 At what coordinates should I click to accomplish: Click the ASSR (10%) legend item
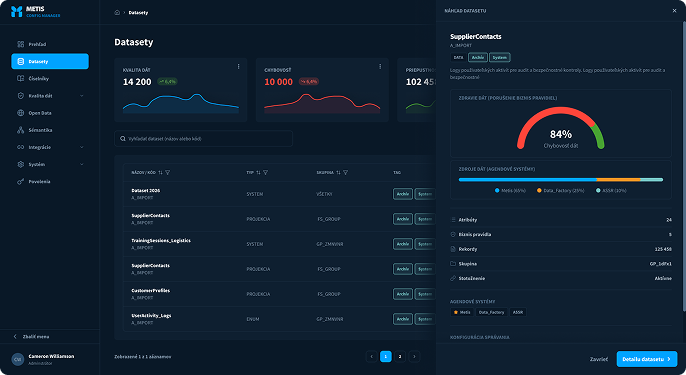point(611,190)
